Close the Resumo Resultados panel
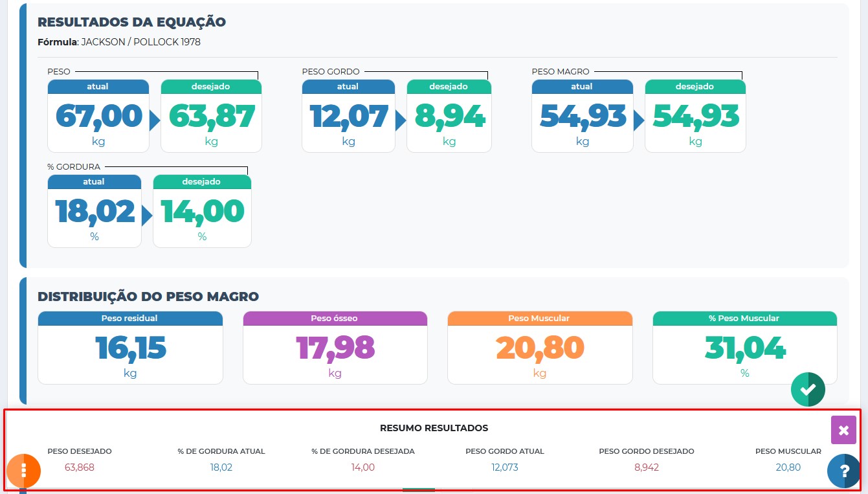Screen dimensions: 868x494 pyautogui.click(x=843, y=431)
